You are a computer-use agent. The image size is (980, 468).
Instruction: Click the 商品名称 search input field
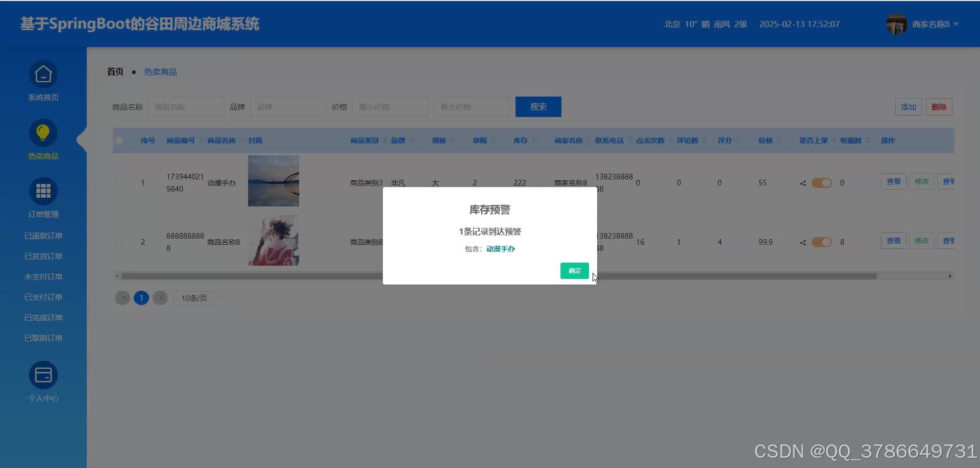(x=186, y=106)
